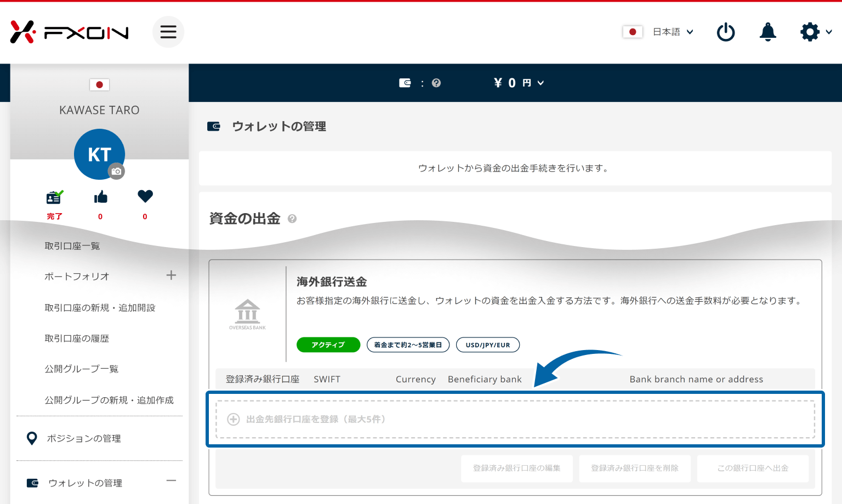Click the KAWASE TARO name
This screenshot has height=504, width=842.
(99, 110)
